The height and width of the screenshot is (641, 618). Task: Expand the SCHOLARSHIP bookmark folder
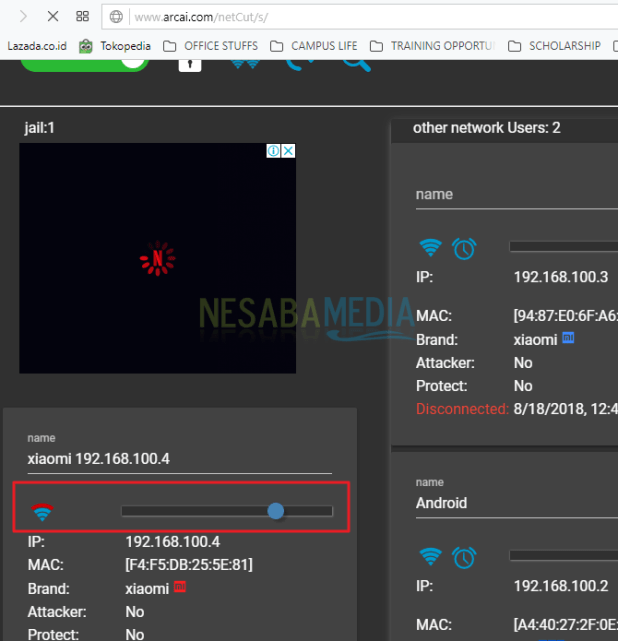(x=554, y=46)
